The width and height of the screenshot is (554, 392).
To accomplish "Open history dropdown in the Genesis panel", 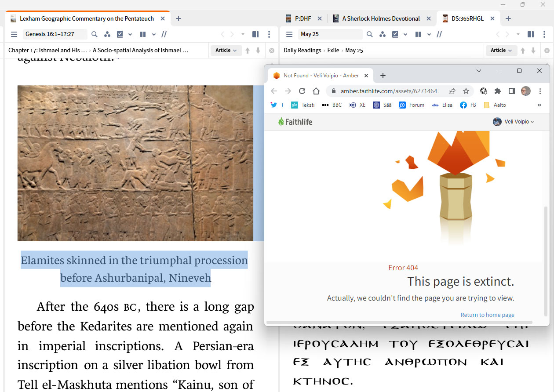I will click(x=243, y=34).
